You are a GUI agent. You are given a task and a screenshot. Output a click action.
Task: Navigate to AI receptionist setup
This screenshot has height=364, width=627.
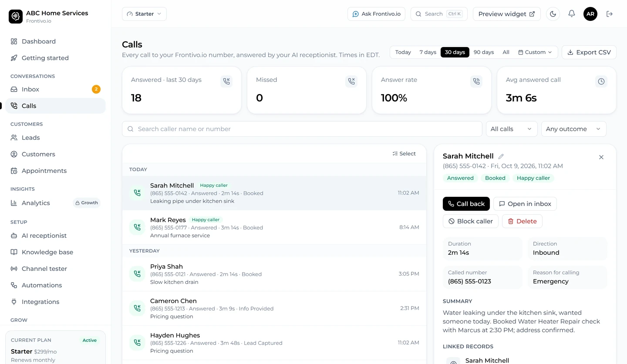[x=56, y=236]
